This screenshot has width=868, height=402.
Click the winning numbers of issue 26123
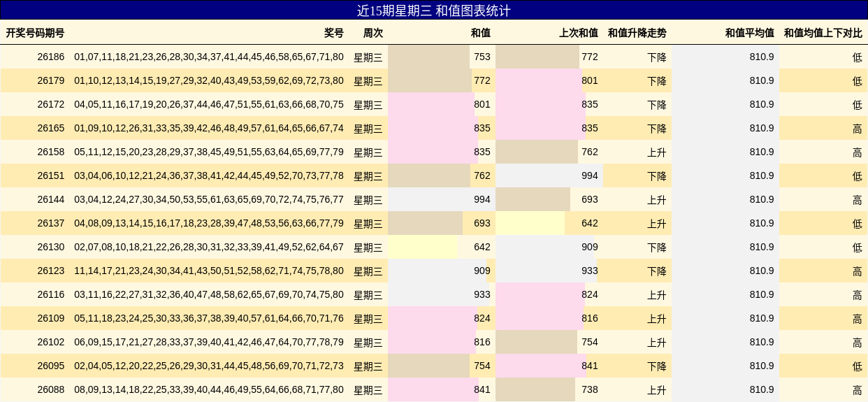coord(209,271)
